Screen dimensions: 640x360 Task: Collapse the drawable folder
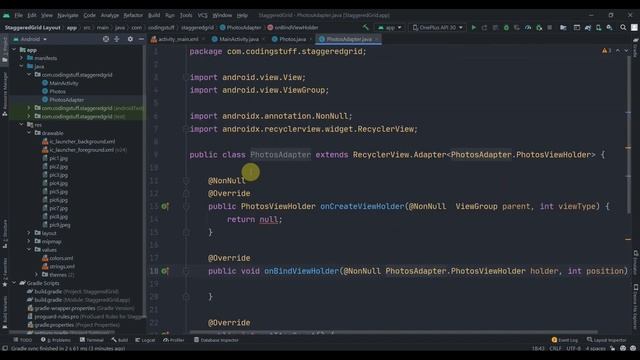click(x=29, y=133)
